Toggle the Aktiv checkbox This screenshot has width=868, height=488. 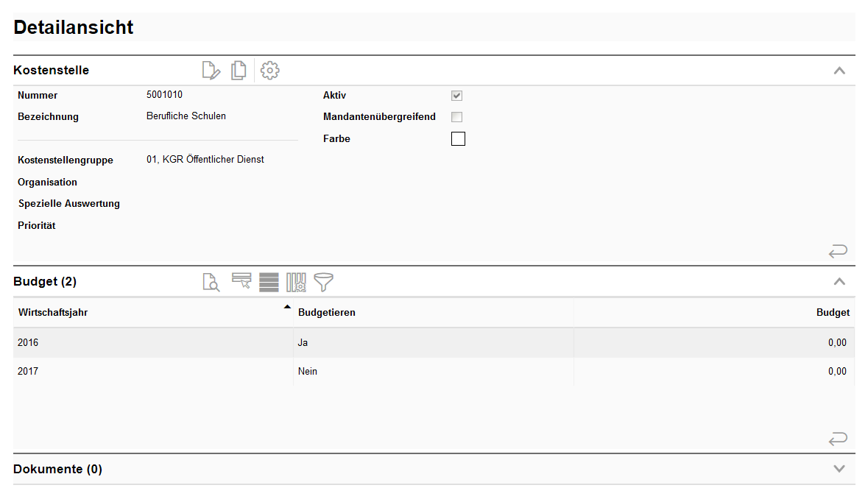point(456,96)
